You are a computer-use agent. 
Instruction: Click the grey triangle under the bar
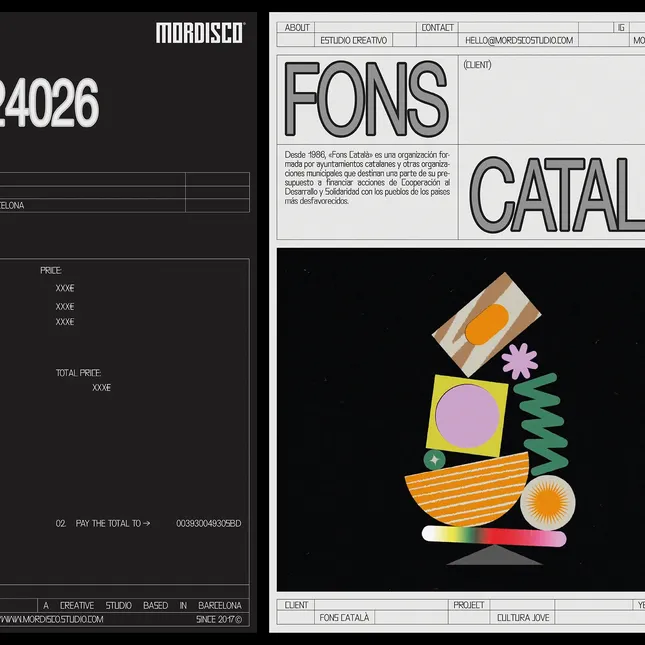[x=494, y=555]
